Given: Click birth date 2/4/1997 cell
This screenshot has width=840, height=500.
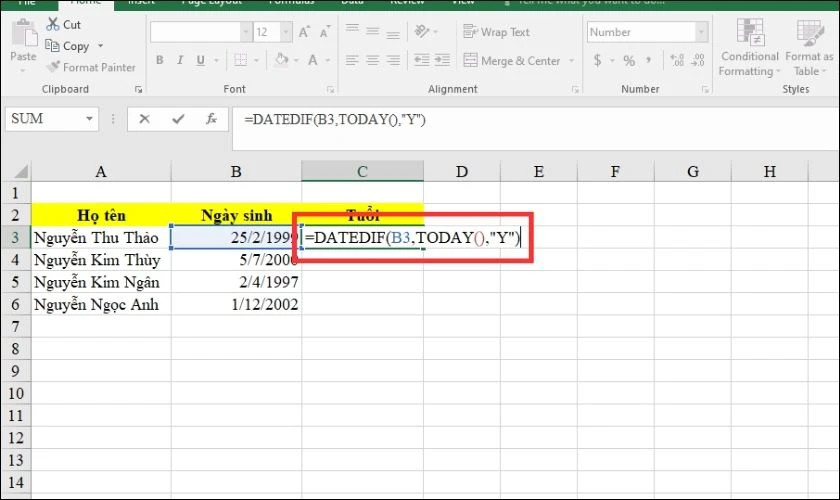Looking at the screenshot, I should click(236, 282).
